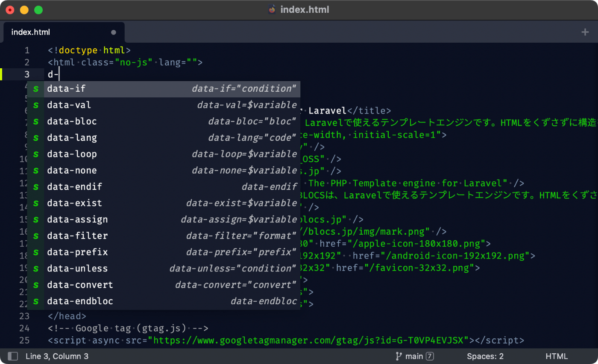Click the snippet icon beside data-bloc
598x364 pixels.
pyautogui.click(x=36, y=122)
